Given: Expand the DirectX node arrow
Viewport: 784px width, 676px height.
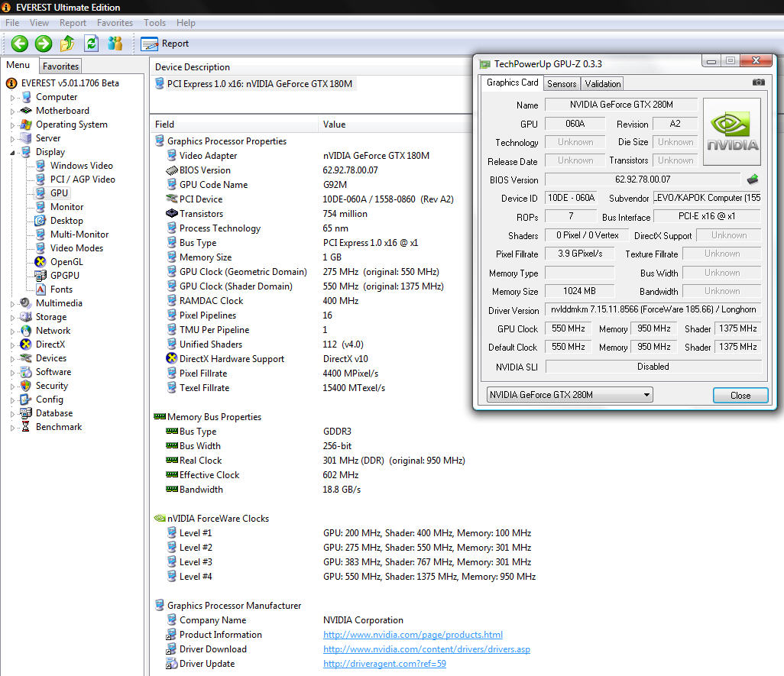Looking at the screenshot, I should [12, 344].
